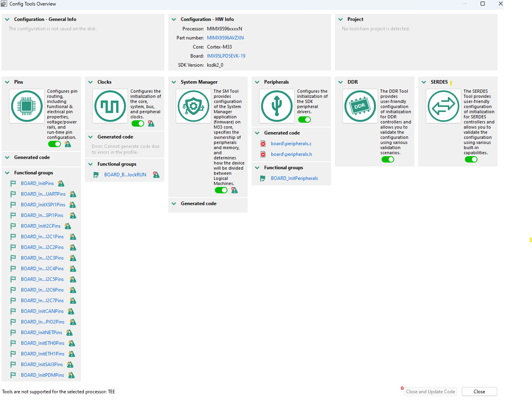
Task: Open the DDR tool icon
Action: click(360, 106)
